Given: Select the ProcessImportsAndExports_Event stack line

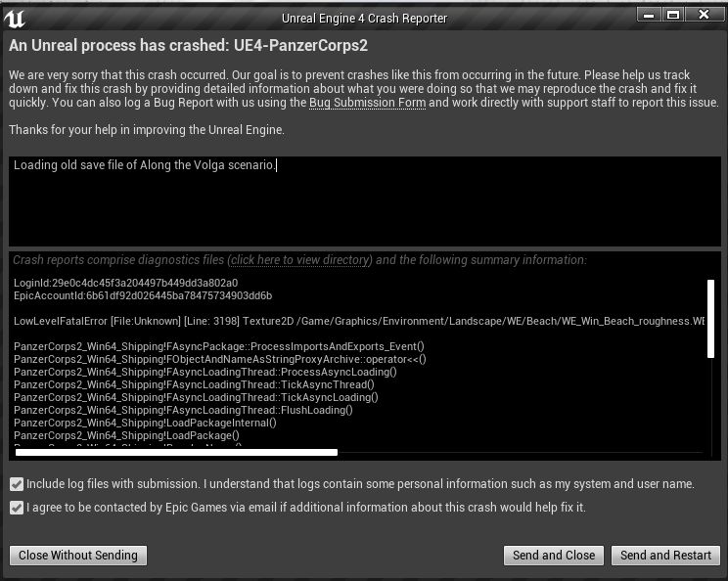Looking at the screenshot, I should tap(218, 346).
